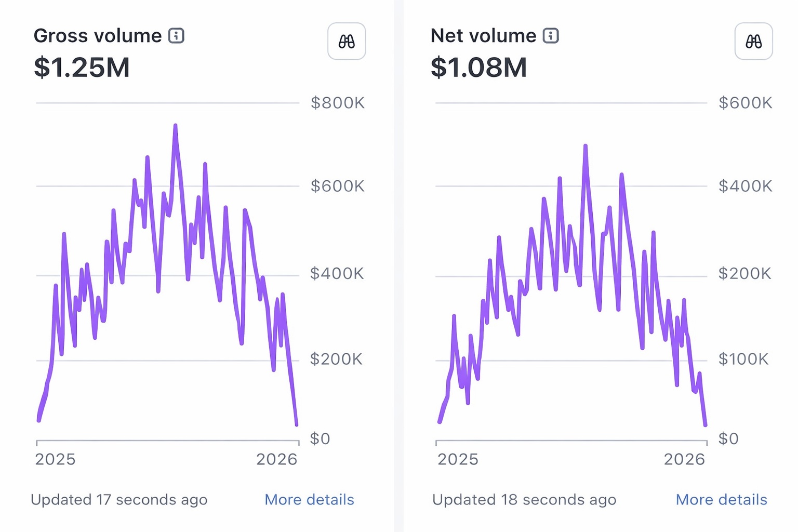Click the info icon beside Gross volume
The height and width of the screenshot is (532, 798).
point(176,36)
